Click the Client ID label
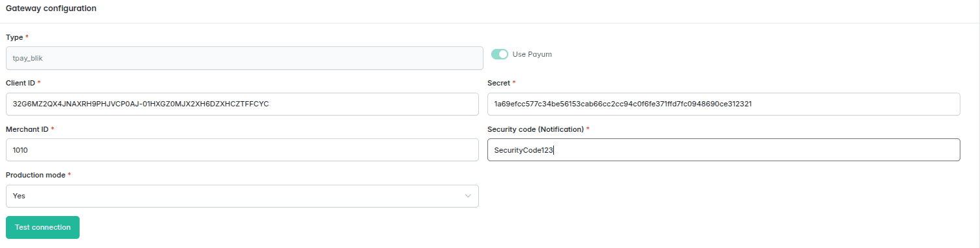Viewport: 980px width, 248px height. coord(20,83)
